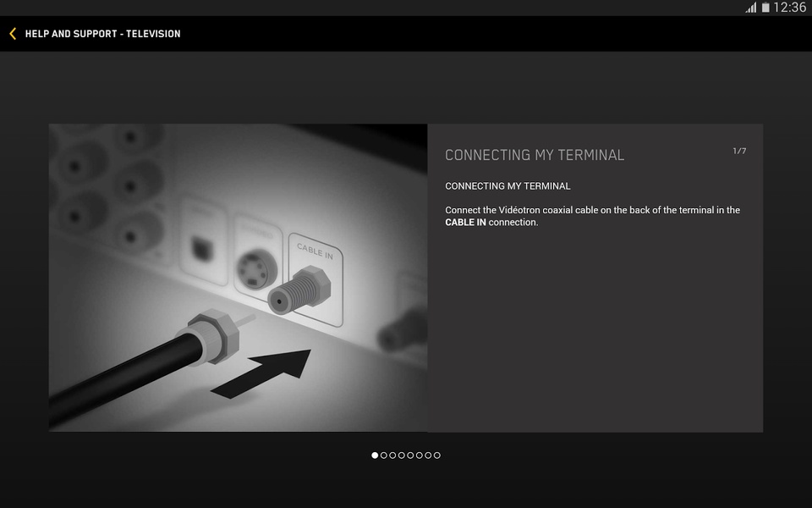Viewport: 812px width, 508px height.
Task: Tap the yellow back chevron icon
Action: click(x=13, y=34)
